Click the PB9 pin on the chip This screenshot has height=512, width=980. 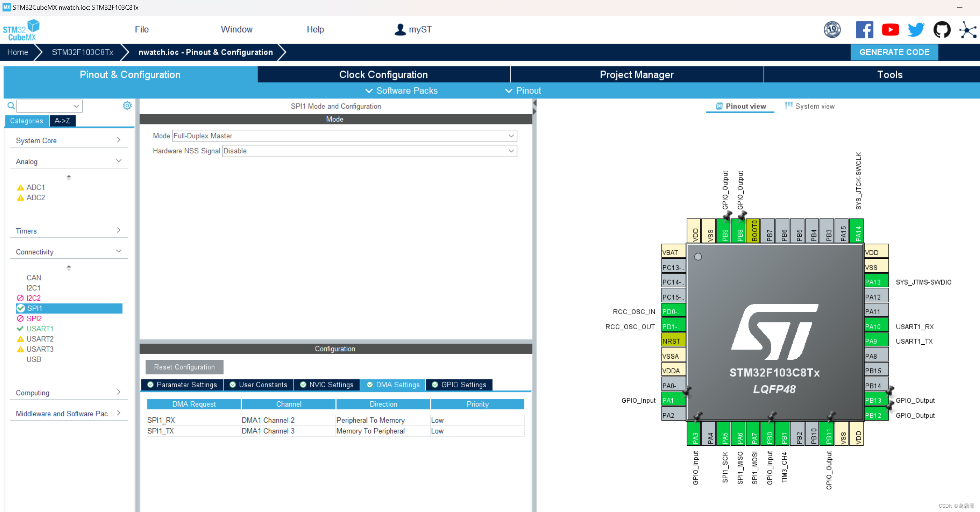[723, 230]
